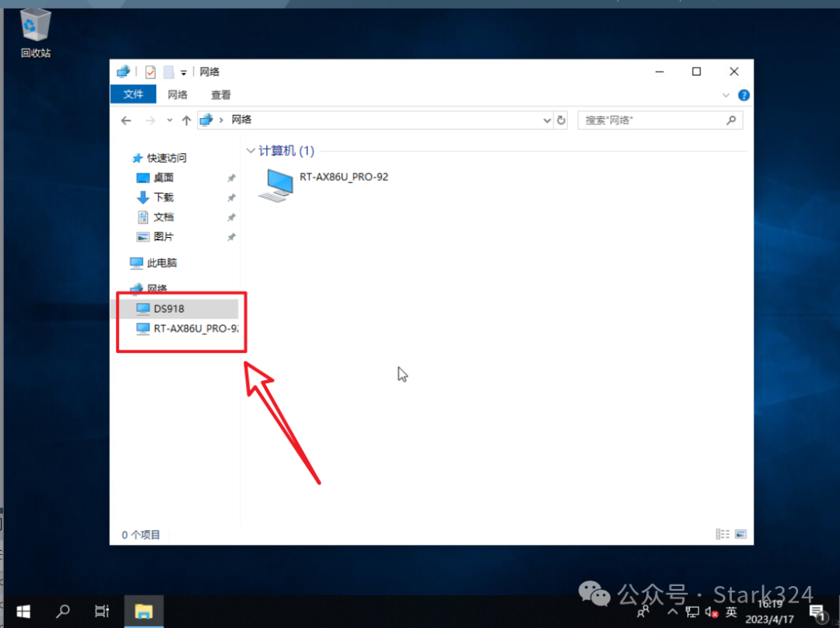Switch to the 网络 ribbon tab

(177, 95)
